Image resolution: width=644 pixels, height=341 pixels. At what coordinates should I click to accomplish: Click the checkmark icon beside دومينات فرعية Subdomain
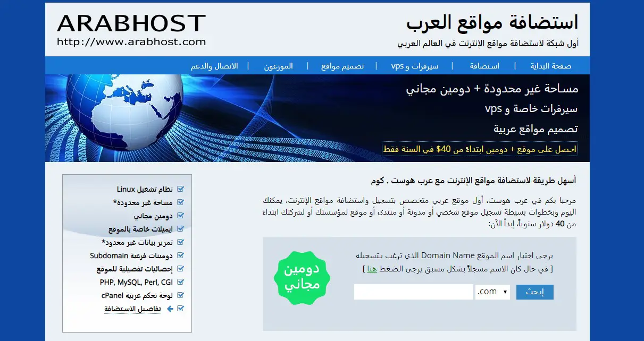(x=180, y=255)
